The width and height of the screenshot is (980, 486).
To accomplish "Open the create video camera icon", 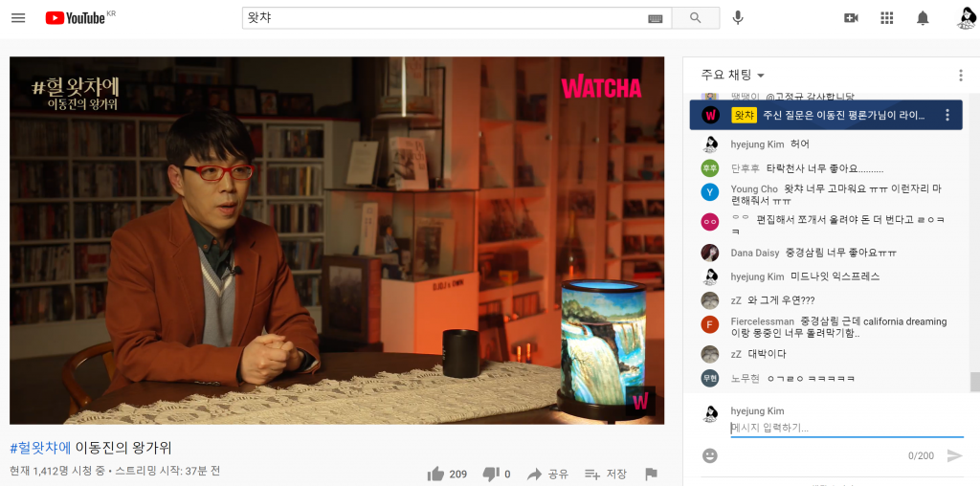I will 851,18.
